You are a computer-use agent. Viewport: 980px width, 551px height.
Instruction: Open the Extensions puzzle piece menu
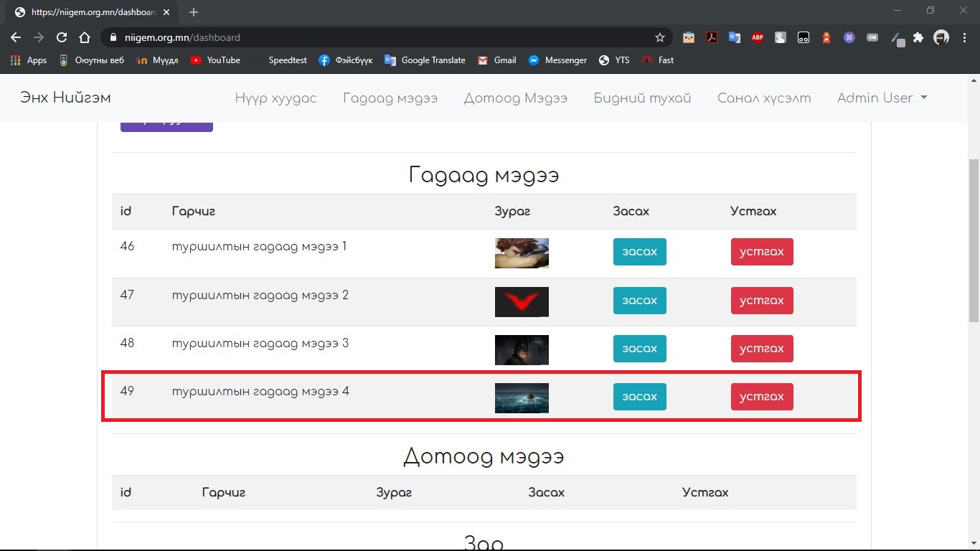click(x=918, y=37)
